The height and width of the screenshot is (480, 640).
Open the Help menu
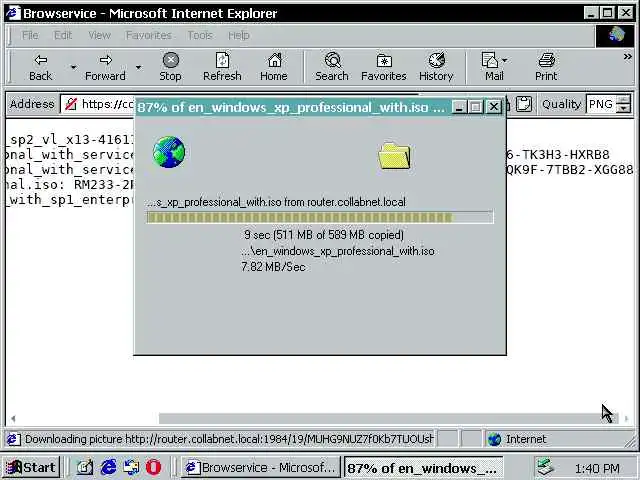pos(238,36)
